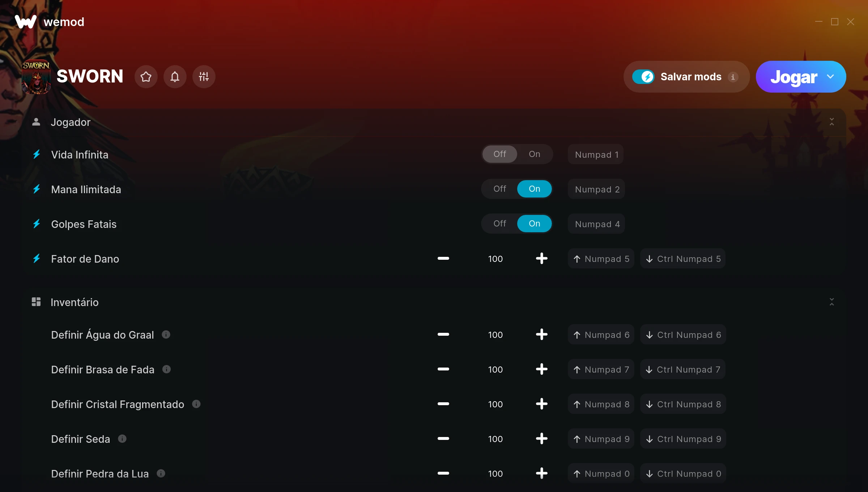868x492 pixels.
Task: Show info for Definir Água do Graal
Action: 166,335
